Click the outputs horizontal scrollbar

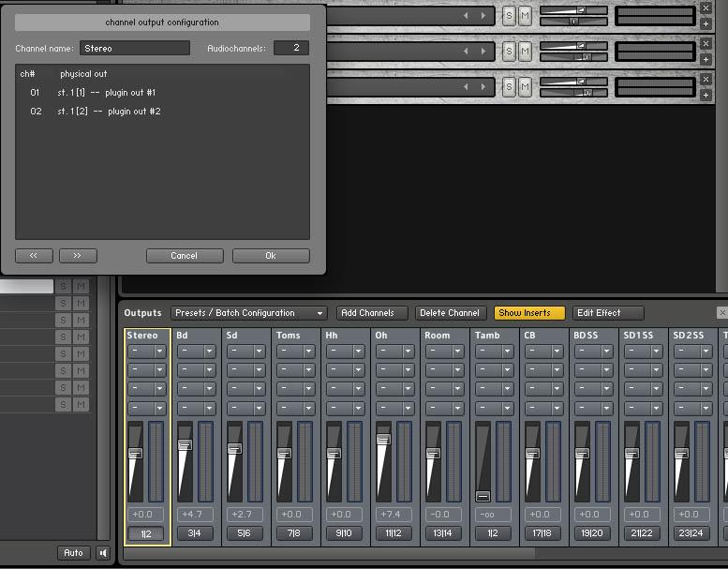(x=330, y=553)
